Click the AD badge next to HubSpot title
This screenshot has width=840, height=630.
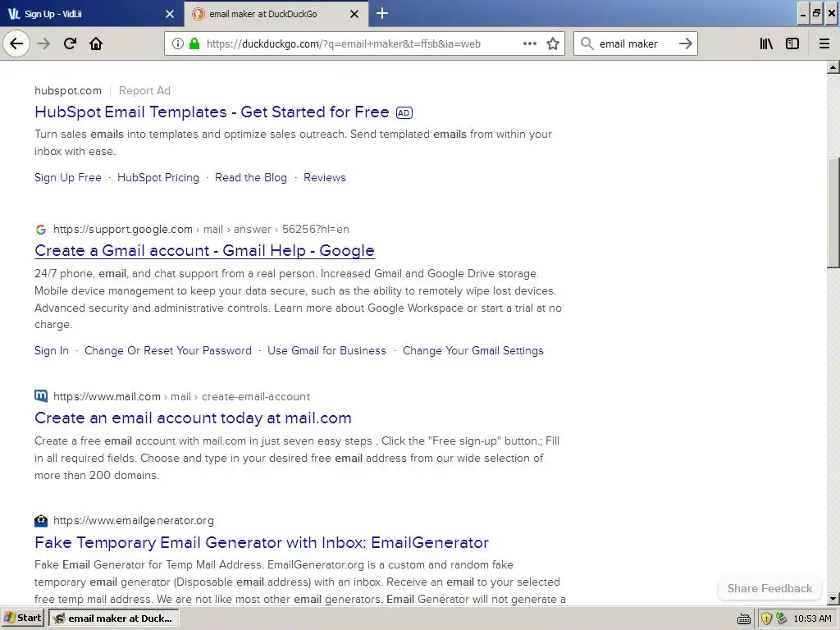coord(404,112)
